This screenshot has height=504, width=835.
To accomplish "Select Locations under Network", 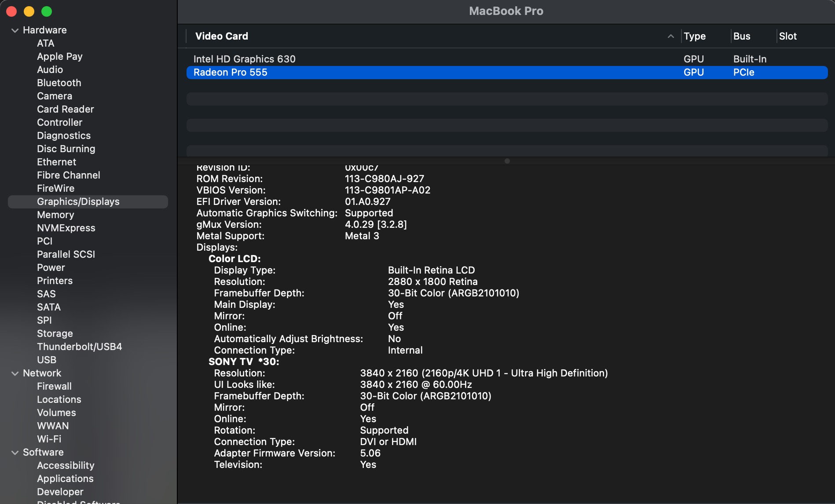I will point(59,399).
